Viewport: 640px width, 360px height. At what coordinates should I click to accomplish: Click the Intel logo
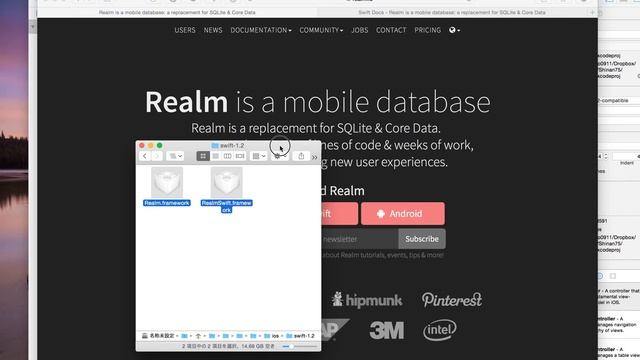pyautogui.click(x=440, y=330)
